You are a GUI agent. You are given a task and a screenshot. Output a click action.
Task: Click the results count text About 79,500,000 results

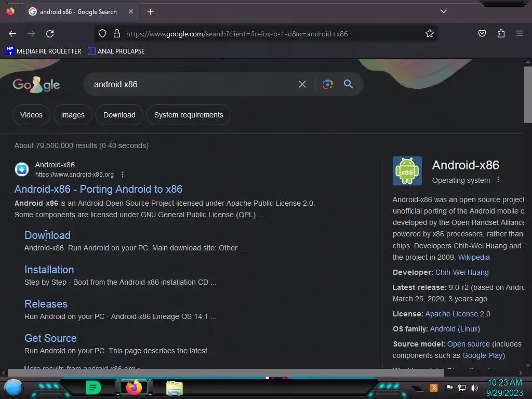(82, 145)
